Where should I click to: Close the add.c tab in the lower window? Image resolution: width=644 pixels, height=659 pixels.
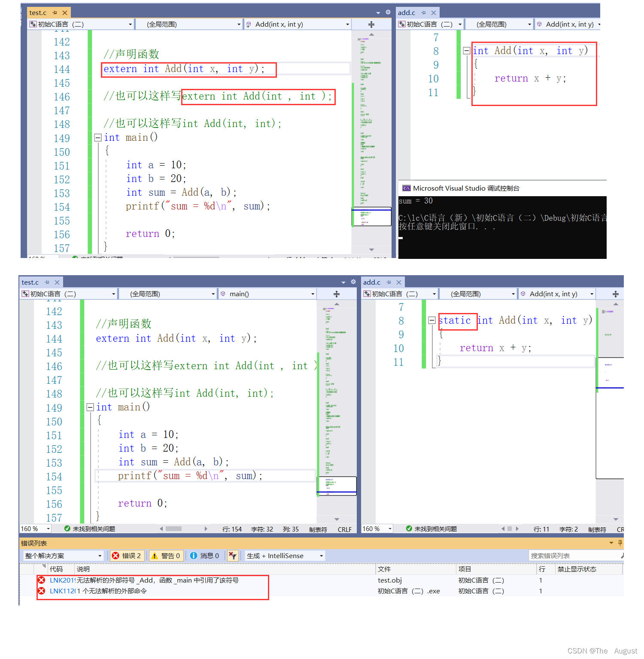(399, 282)
